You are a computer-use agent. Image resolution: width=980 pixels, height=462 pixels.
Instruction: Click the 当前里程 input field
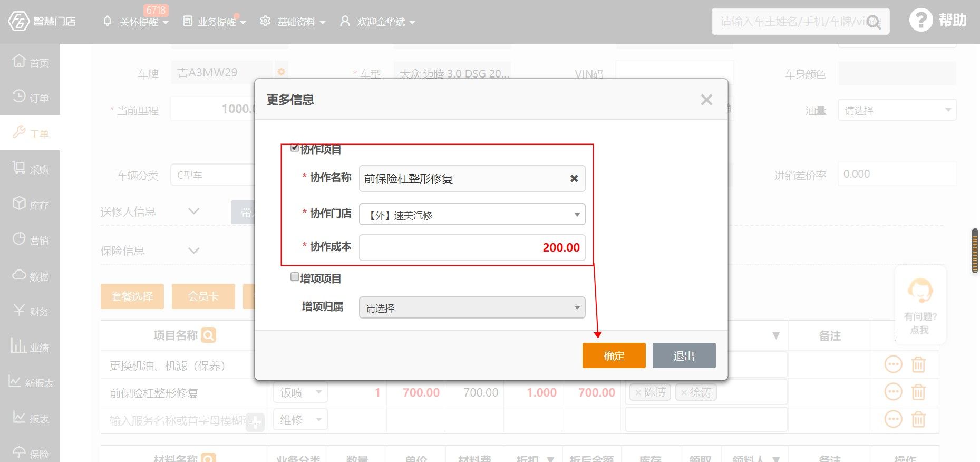213,109
